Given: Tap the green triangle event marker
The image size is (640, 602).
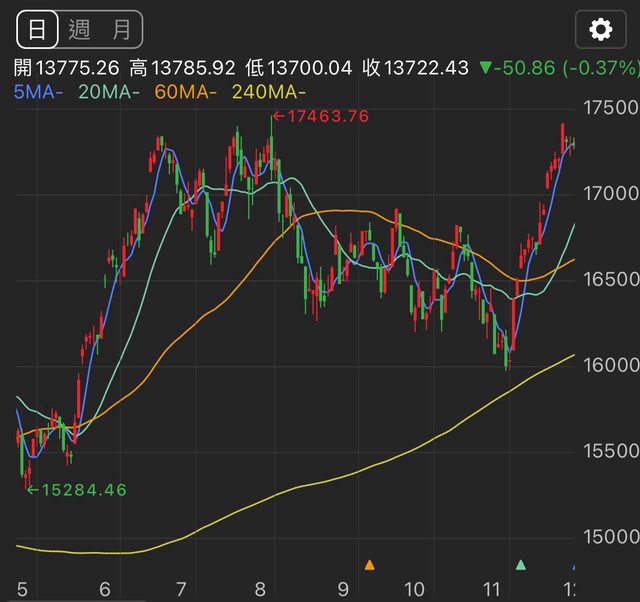Looking at the screenshot, I should [x=520, y=565].
